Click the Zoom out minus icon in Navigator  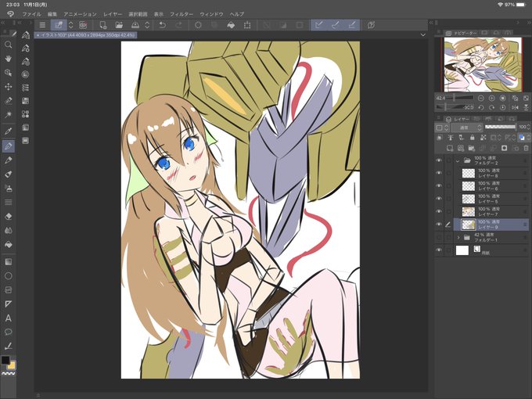(x=481, y=98)
